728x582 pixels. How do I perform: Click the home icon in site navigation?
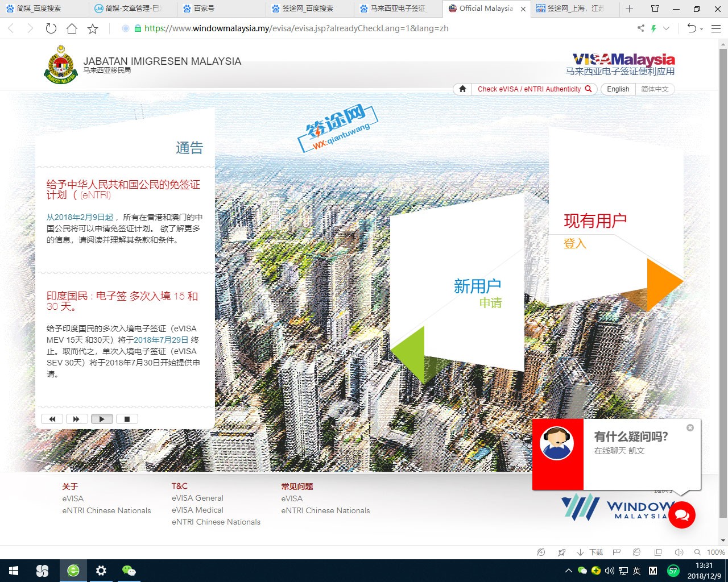[x=462, y=89]
